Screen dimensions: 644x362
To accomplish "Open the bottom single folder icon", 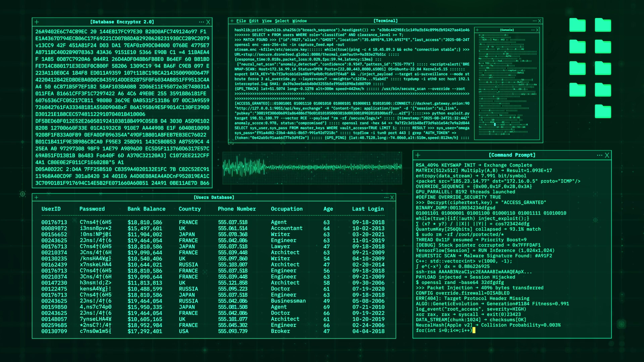I will click(x=603, y=111).
